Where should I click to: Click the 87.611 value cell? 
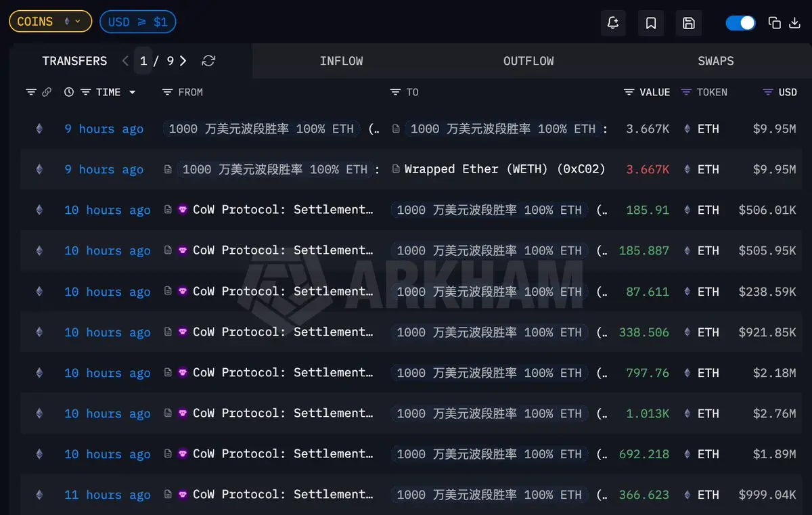648,292
